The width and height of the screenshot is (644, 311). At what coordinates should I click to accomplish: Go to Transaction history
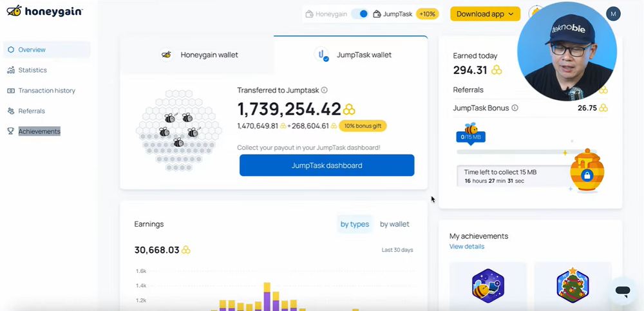coord(46,91)
